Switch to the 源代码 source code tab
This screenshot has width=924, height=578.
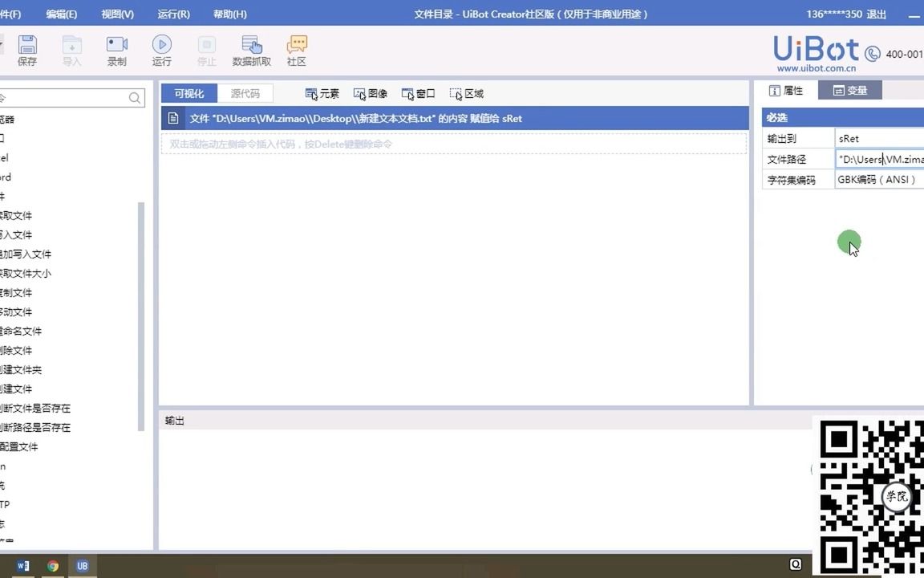click(x=245, y=93)
